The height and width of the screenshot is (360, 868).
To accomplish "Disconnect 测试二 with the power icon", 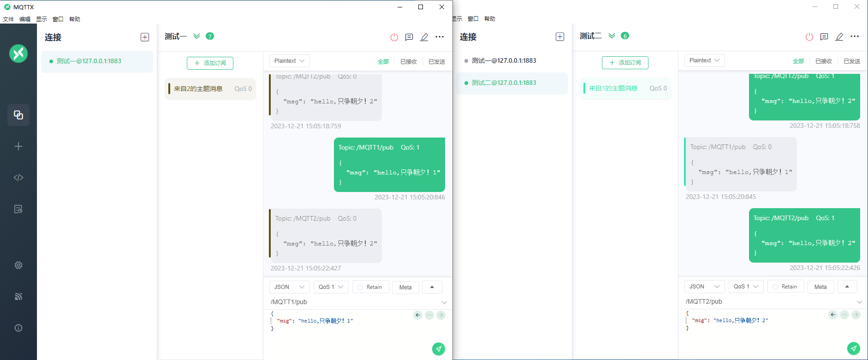I will point(809,37).
